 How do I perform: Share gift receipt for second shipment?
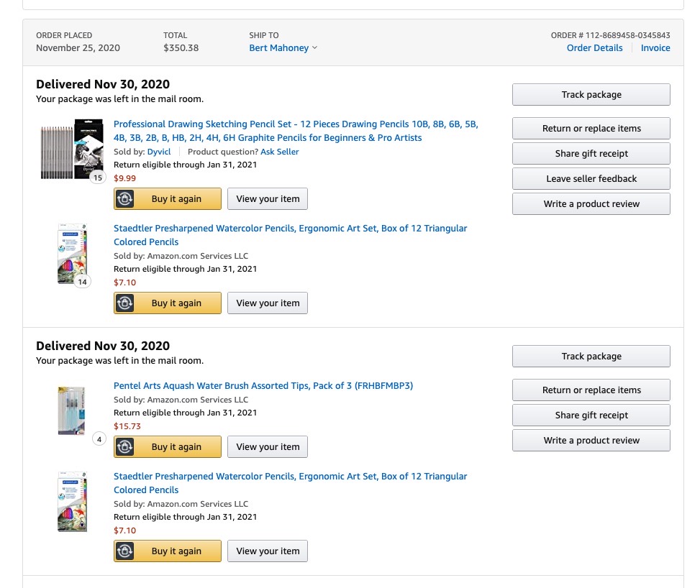click(591, 415)
